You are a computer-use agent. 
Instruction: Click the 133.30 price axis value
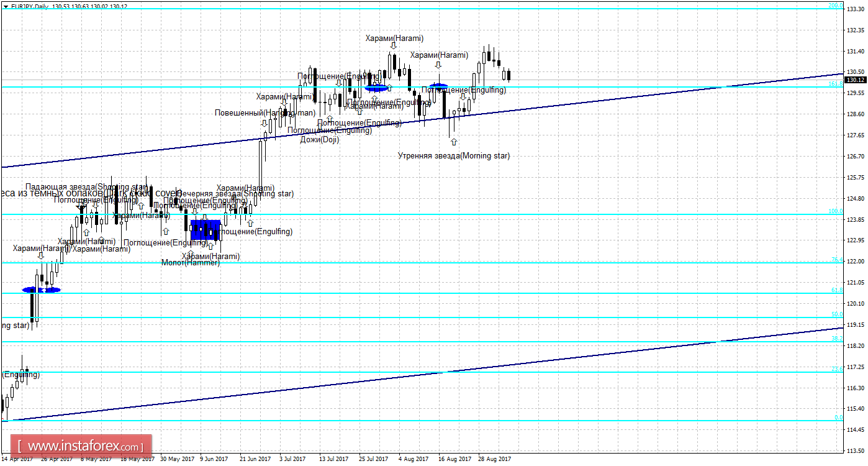click(x=856, y=9)
